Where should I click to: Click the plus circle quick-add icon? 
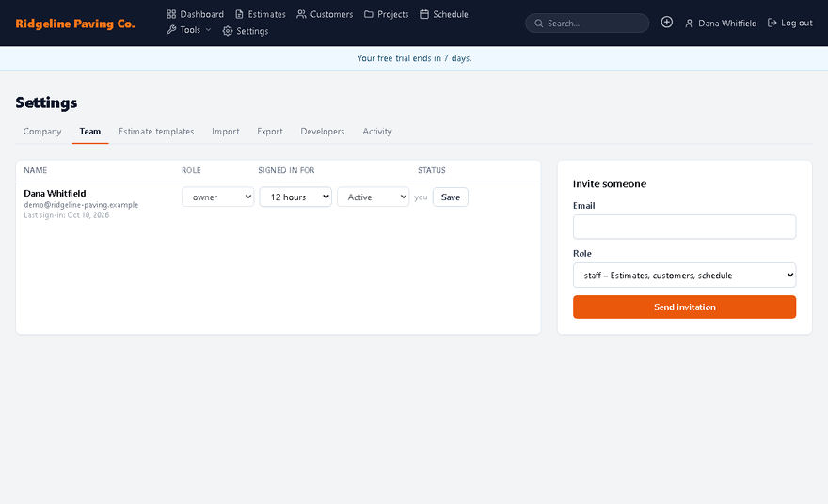pyautogui.click(x=666, y=23)
